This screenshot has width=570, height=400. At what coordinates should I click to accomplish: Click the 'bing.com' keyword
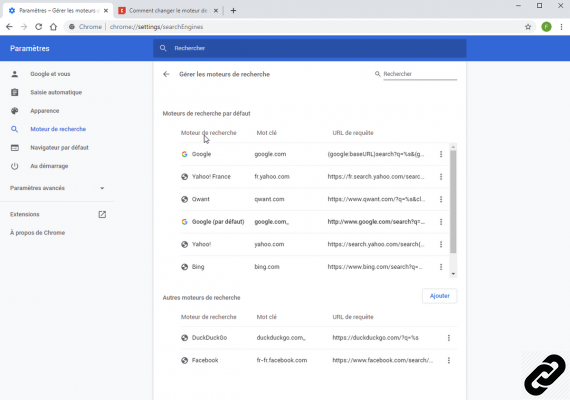[267, 267]
